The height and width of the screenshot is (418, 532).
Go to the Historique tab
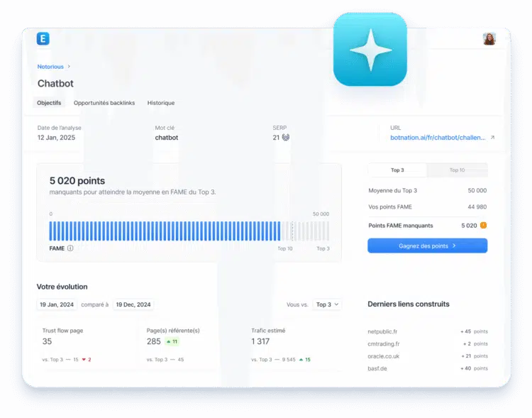coord(161,103)
